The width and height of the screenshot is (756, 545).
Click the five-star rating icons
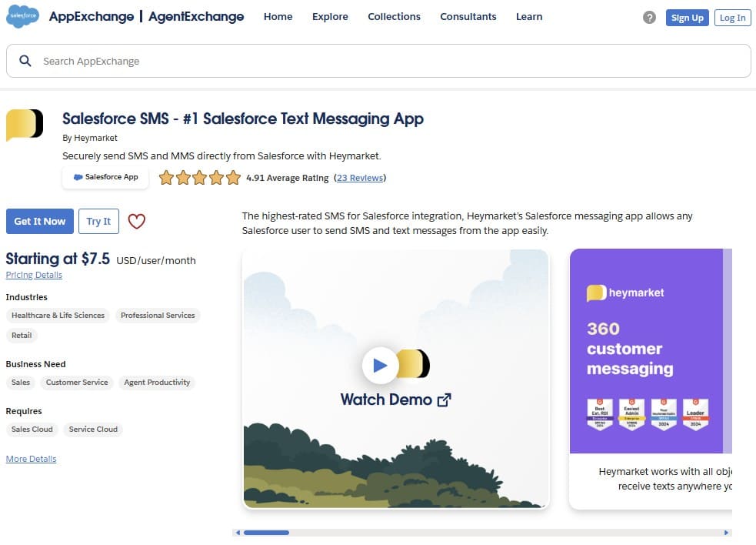click(x=200, y=178)
